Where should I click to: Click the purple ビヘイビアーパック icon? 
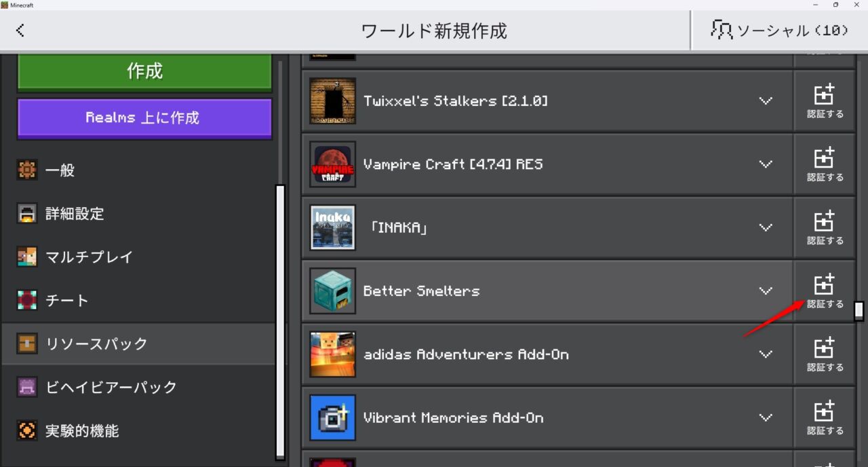pyautogui.click(x=27, y=388)
